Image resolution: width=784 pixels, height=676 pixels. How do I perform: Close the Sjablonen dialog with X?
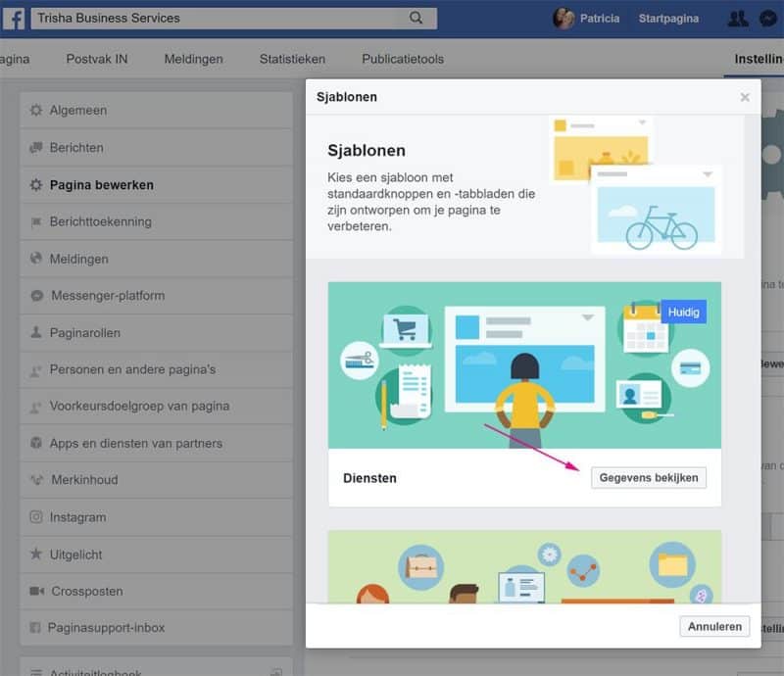coord(745,97)
